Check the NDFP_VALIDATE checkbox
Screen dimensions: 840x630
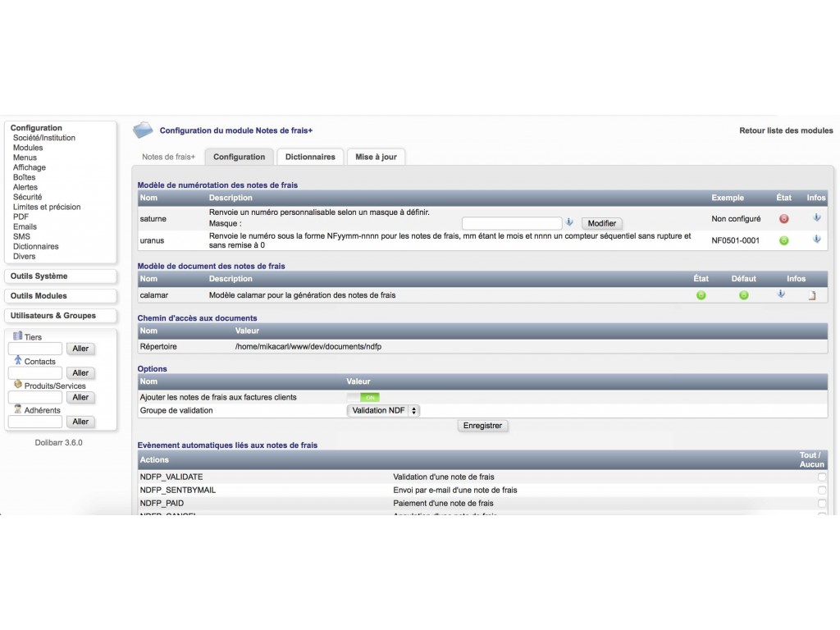click(x=822, y=477)
